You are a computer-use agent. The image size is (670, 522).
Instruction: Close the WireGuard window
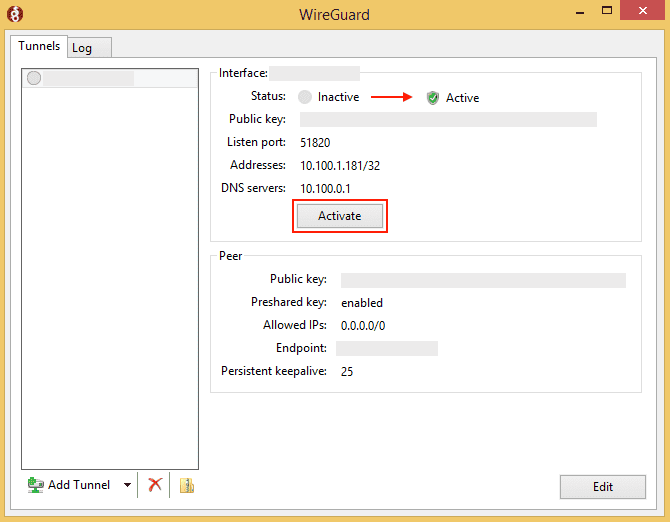(643, 10)
